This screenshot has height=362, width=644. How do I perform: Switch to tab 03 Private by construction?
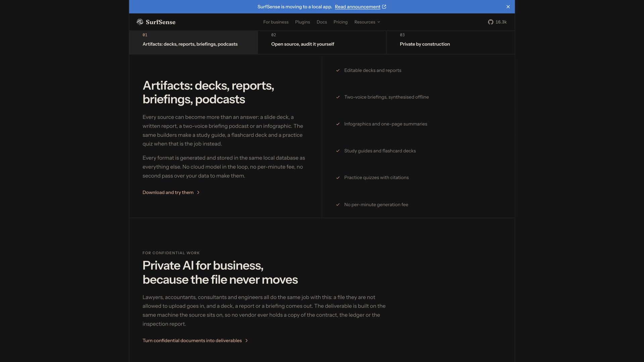tap(450, 42)
